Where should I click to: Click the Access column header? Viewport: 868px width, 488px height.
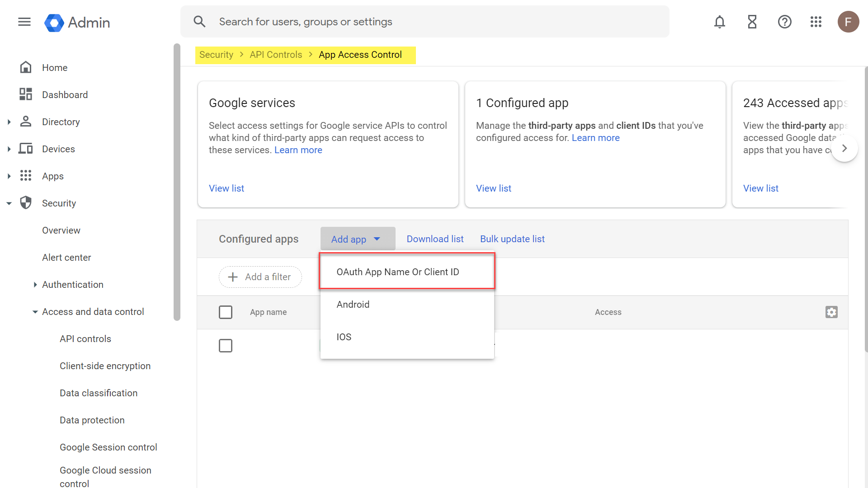608,312
